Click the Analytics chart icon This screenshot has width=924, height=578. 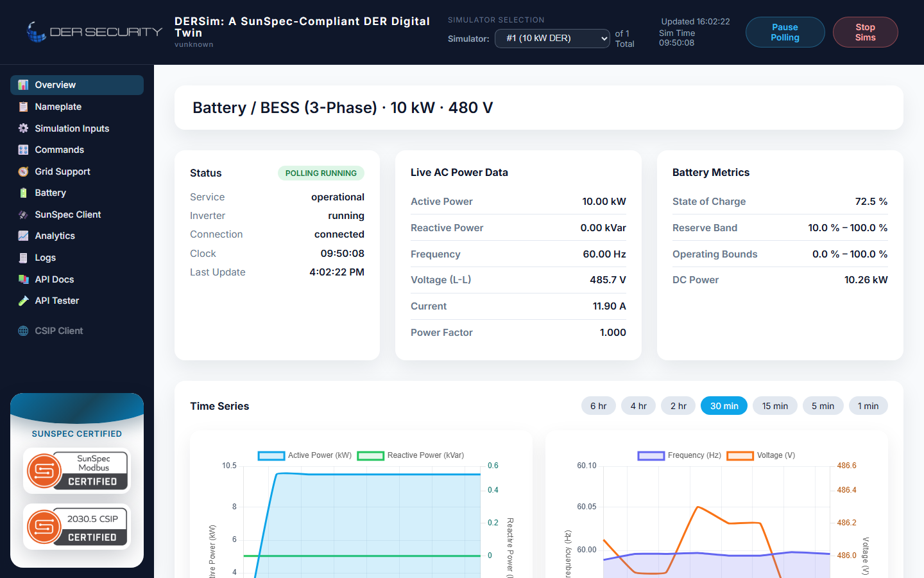(23, 236)
